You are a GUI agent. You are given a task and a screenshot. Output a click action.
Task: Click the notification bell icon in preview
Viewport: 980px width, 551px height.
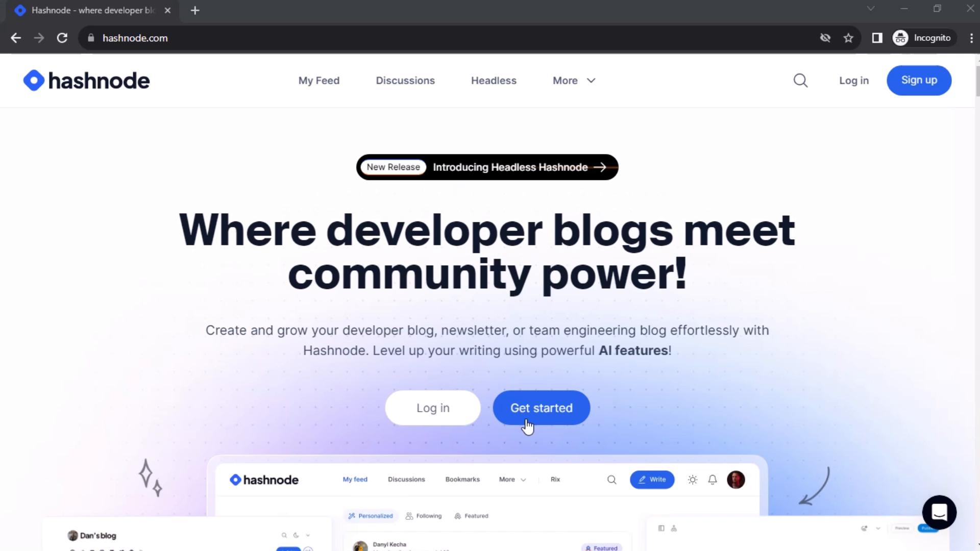click(x=713, y=479)
